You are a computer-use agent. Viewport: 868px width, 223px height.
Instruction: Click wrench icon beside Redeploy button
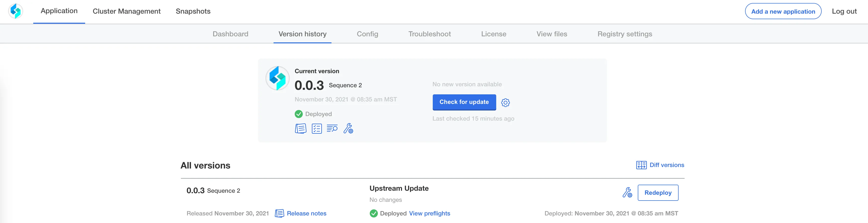pos(627,193)
